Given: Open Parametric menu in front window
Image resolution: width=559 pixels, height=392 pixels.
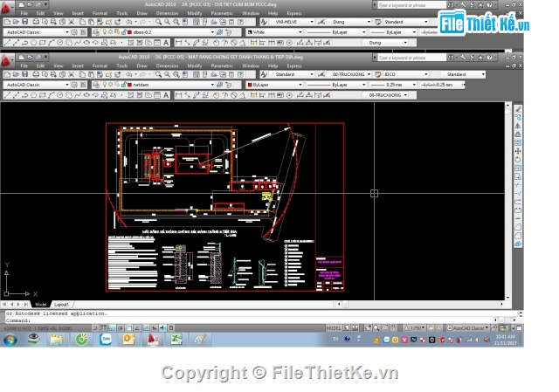Looking at the screenshot, I should tap(222, 66).
